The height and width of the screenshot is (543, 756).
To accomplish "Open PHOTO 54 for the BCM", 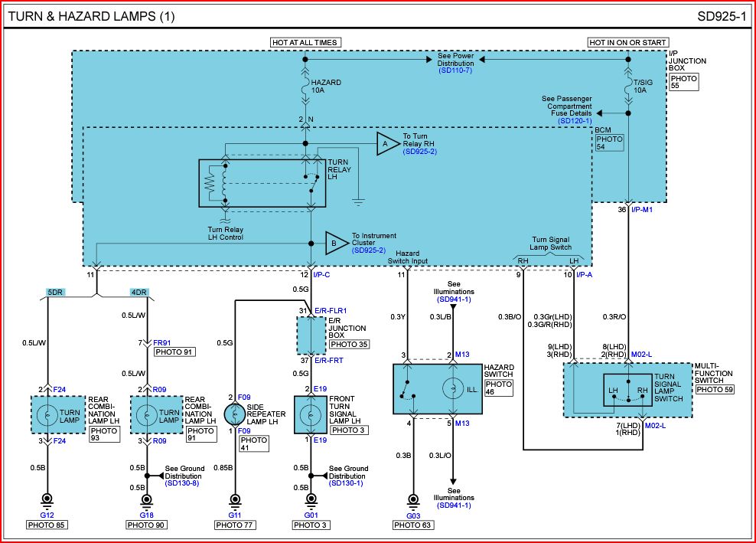I will point(609,142).
